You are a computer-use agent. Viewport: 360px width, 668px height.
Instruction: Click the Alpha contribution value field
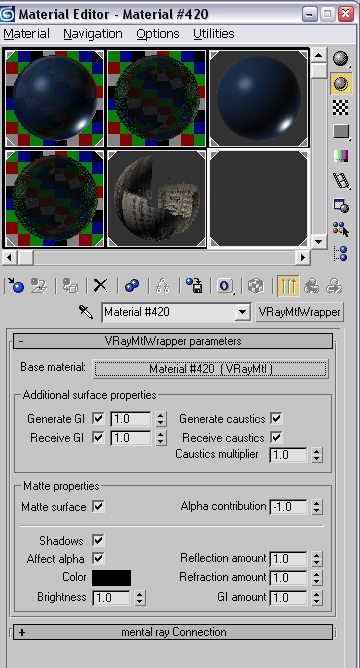coord(288,507)
